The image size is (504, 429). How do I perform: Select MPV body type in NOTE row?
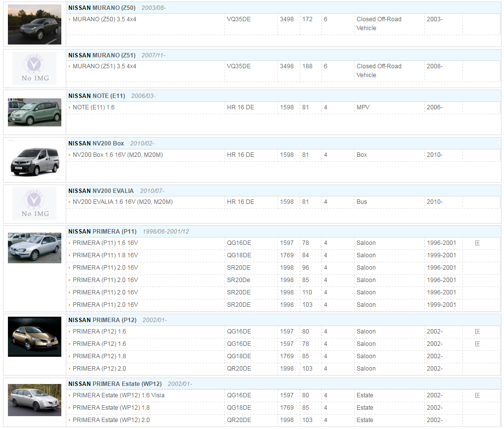363,107
